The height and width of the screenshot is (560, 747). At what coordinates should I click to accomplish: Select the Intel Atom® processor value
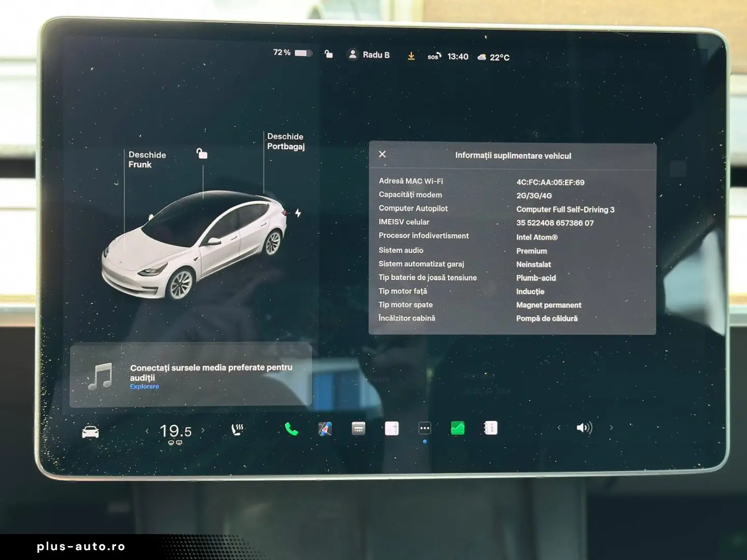pyautogui.click(x=536, y=237)
